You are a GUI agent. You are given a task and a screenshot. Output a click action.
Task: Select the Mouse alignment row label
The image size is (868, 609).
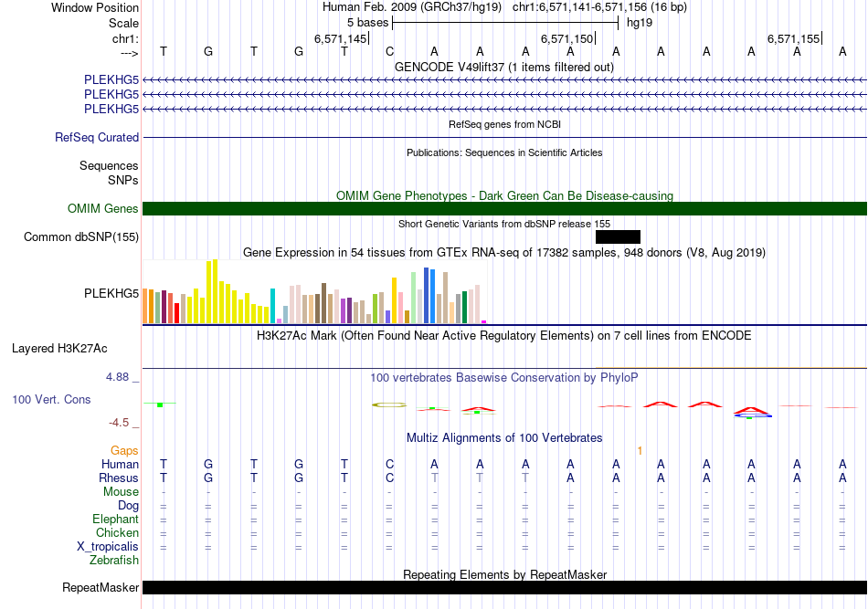point(121,492)
